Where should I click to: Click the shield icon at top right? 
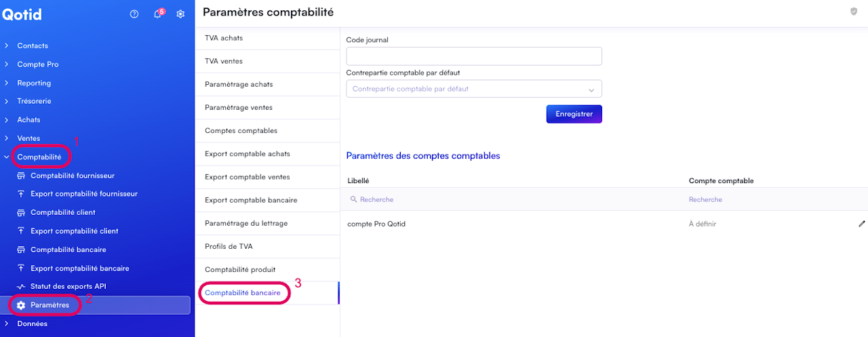pyautogui.click(x=854, y=12)
